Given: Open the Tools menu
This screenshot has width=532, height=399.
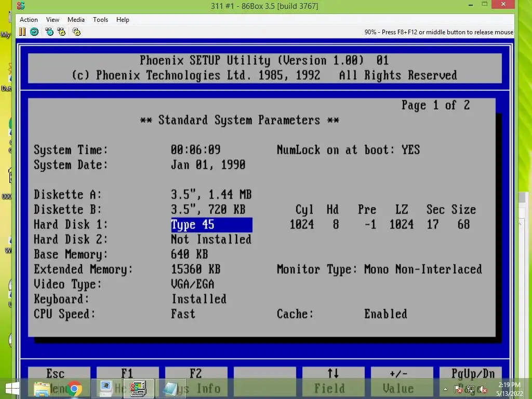Looking at the screenshot, I should pyautogui.click(x=100, y=20).
